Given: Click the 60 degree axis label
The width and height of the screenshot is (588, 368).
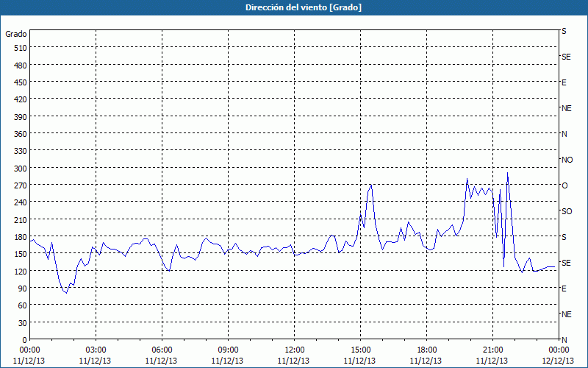Looking at the screenshot, I should click(x=23, y=305).
